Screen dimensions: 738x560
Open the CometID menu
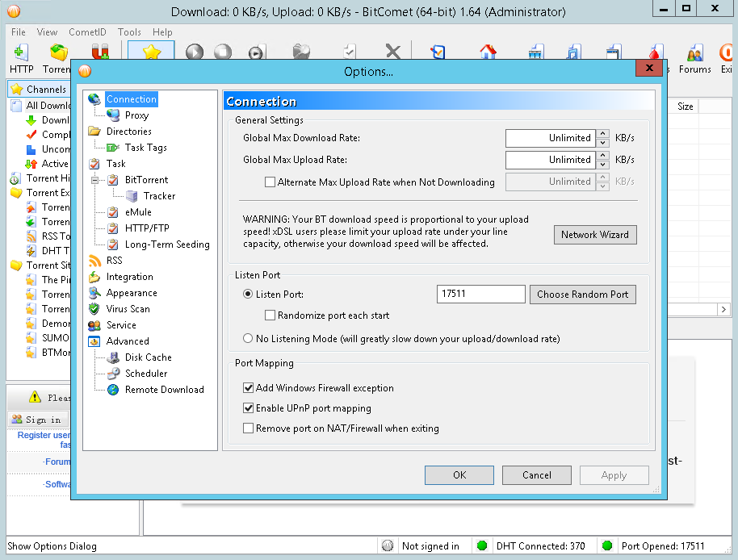coord(87,32)
